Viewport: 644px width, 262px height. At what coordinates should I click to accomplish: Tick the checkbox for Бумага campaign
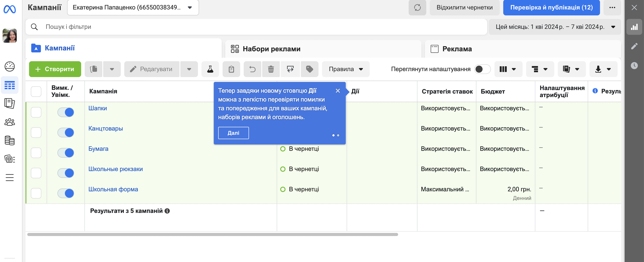point(36,153)
